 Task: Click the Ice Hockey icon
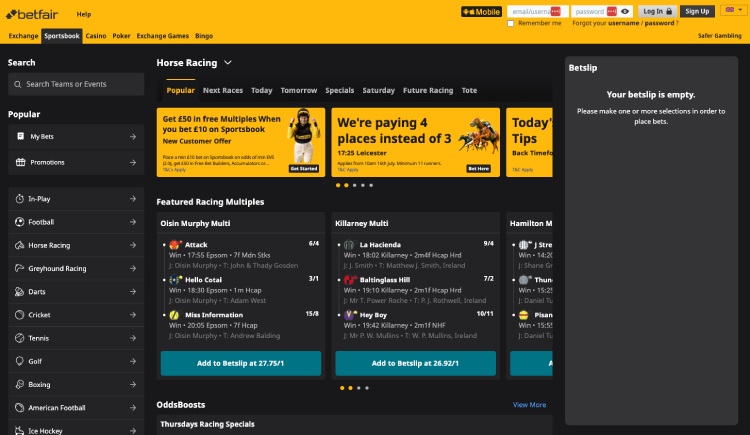(20, 431)
